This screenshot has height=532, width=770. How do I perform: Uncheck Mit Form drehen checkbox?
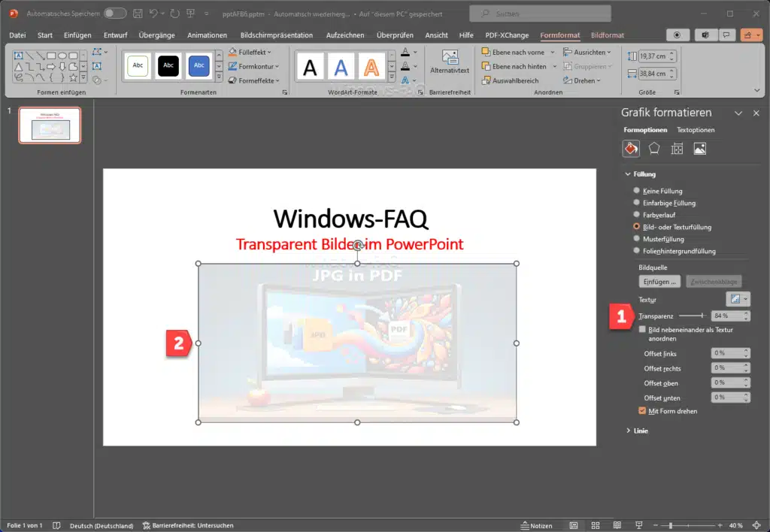(642, 411)
